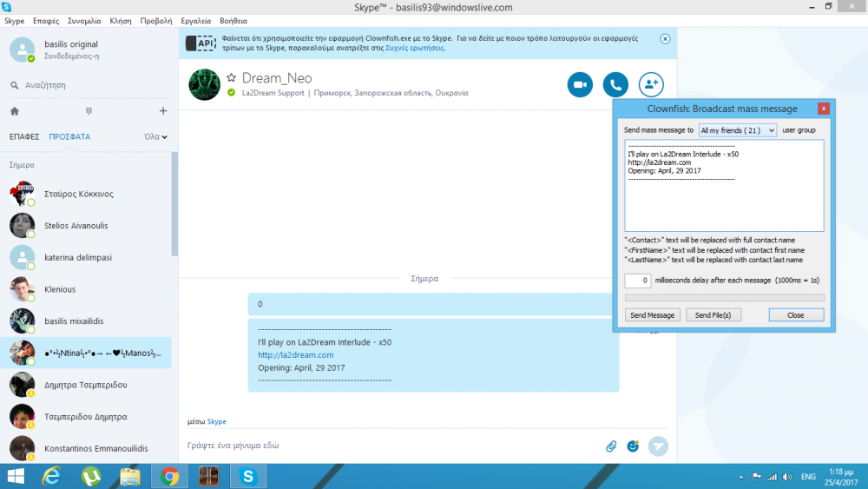Open uTorrent from the taskbar
868x489 pixels.
point(90,476)
